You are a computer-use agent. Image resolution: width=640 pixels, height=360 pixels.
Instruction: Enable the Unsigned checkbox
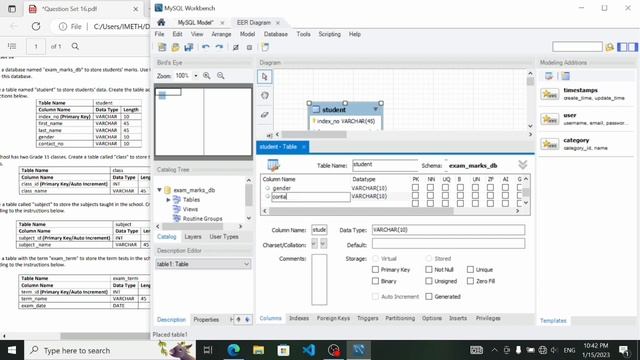[x=429, y=281]
